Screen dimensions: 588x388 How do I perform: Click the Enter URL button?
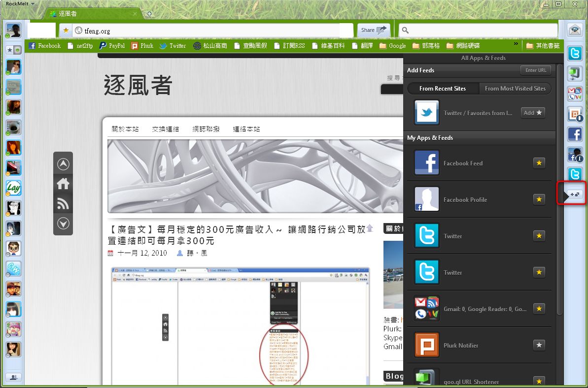pyautogui.click(x=536, y=70)
